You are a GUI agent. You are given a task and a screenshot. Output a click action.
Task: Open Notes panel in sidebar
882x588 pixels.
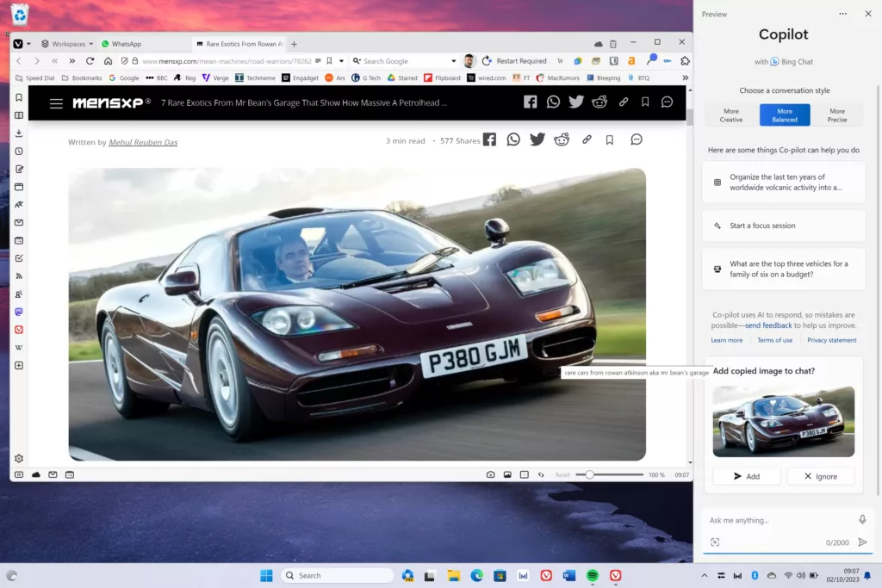point(19,170)
